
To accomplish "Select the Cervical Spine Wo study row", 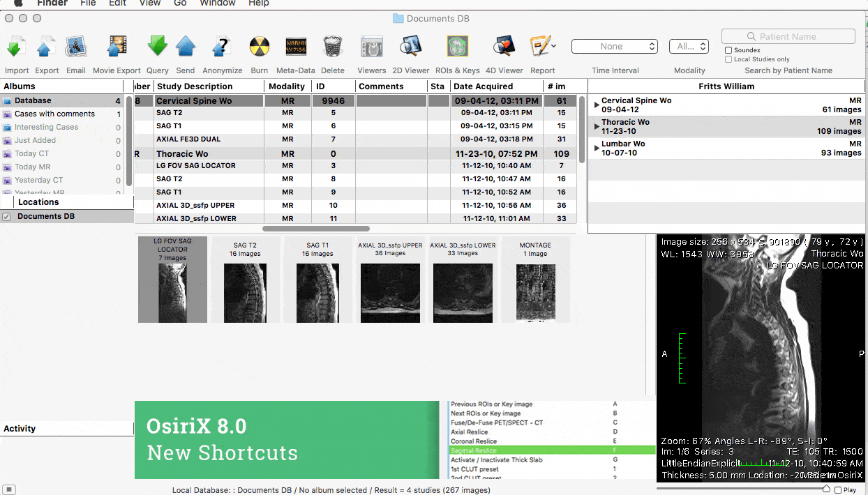I will click(355, 101).
